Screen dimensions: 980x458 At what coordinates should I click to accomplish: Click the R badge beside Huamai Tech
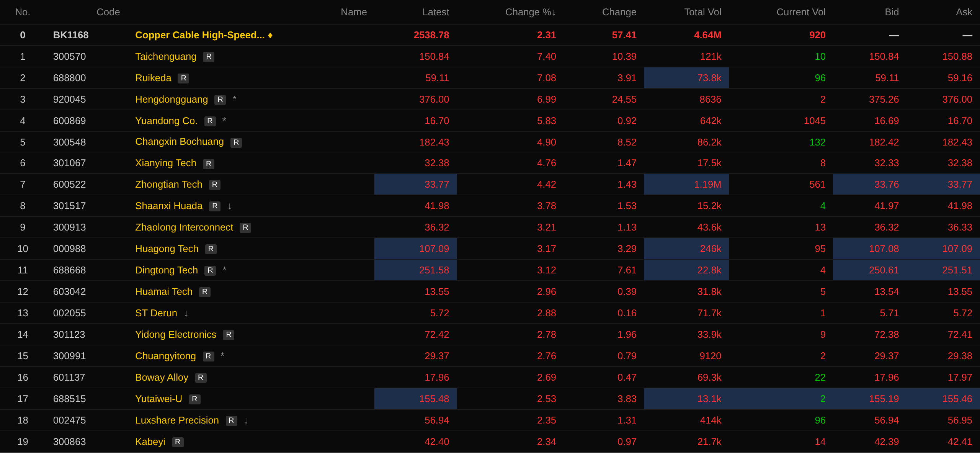click(205, 292)
